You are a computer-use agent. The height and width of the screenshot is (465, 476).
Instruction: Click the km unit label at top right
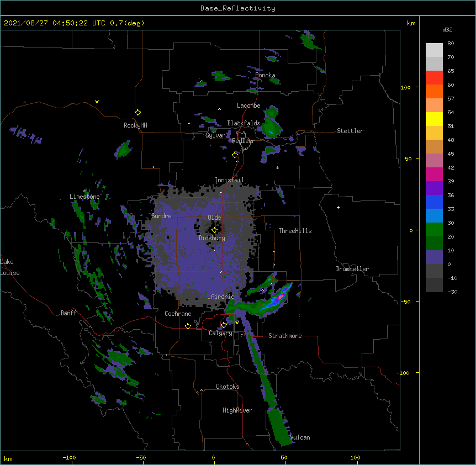pos(411,23)
